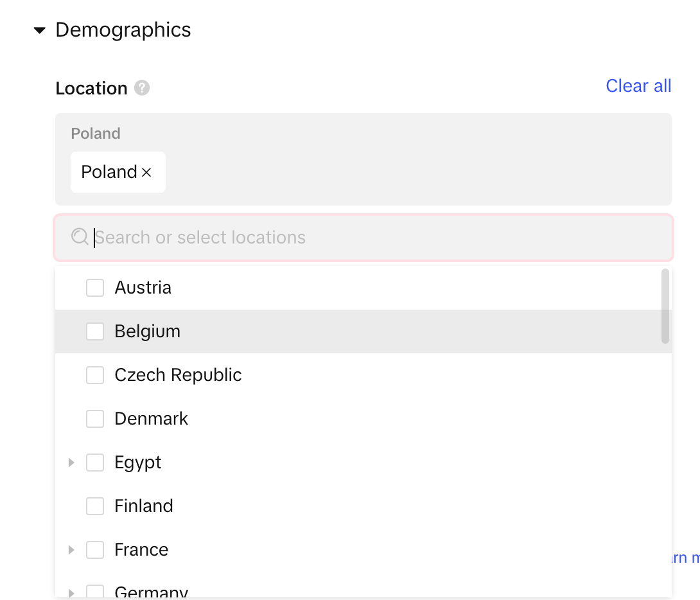The height and width of the screenshot is (600, 700).
Task: Select the France checkbox
Action: [x=95, y=550]
